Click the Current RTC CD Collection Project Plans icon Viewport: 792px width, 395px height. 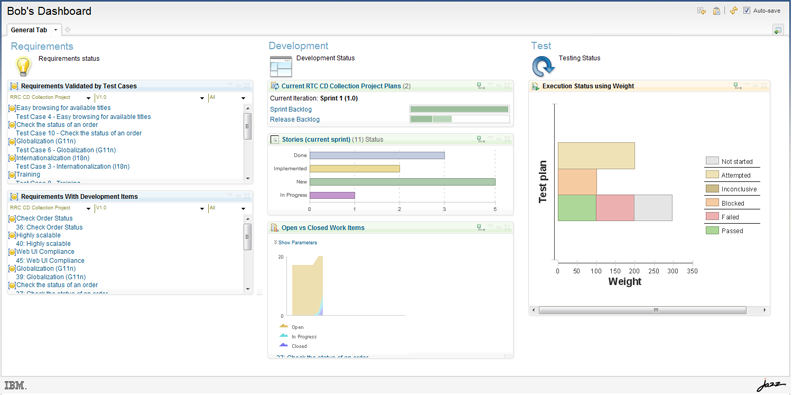tap(275, 86)
